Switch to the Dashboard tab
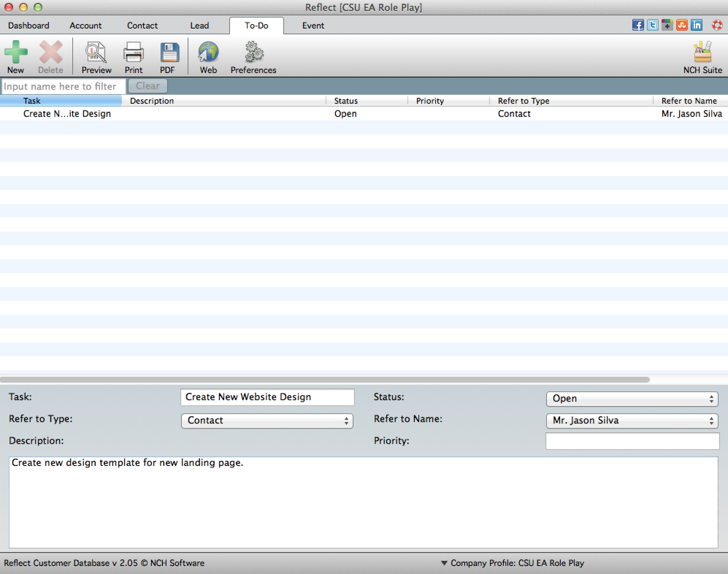Image resolution: width=728 pixels, height=574 pixels. coord(28,26)
